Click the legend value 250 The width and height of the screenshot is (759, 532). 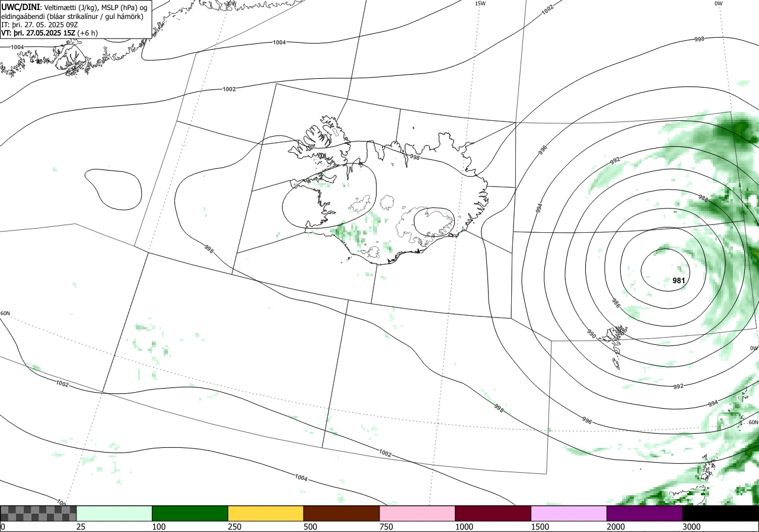[235, 527]
